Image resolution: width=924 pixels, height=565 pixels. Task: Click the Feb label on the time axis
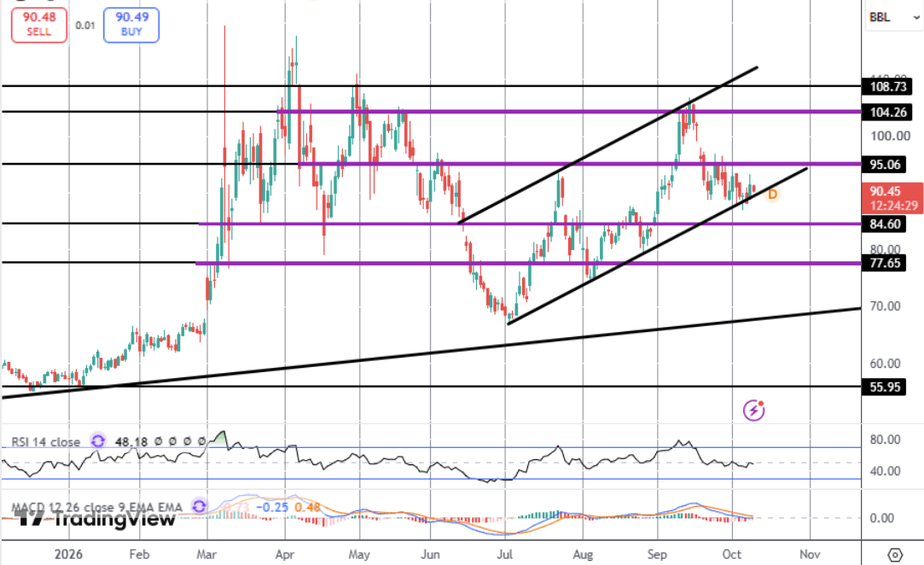(139, 555)
